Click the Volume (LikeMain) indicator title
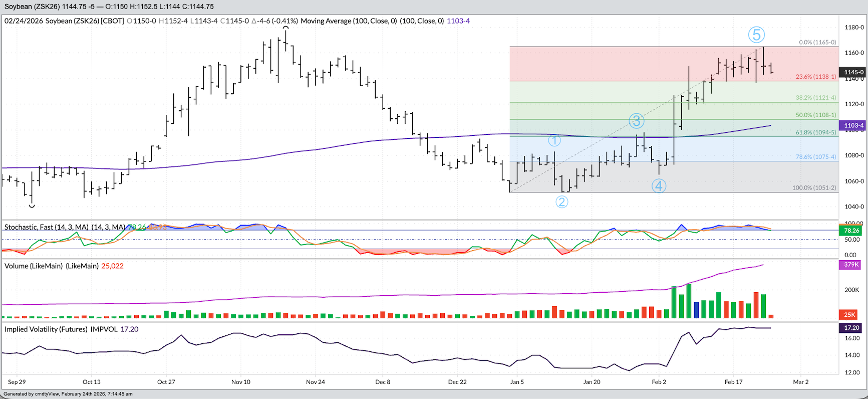Screen dimensions: 868x399 51,266
